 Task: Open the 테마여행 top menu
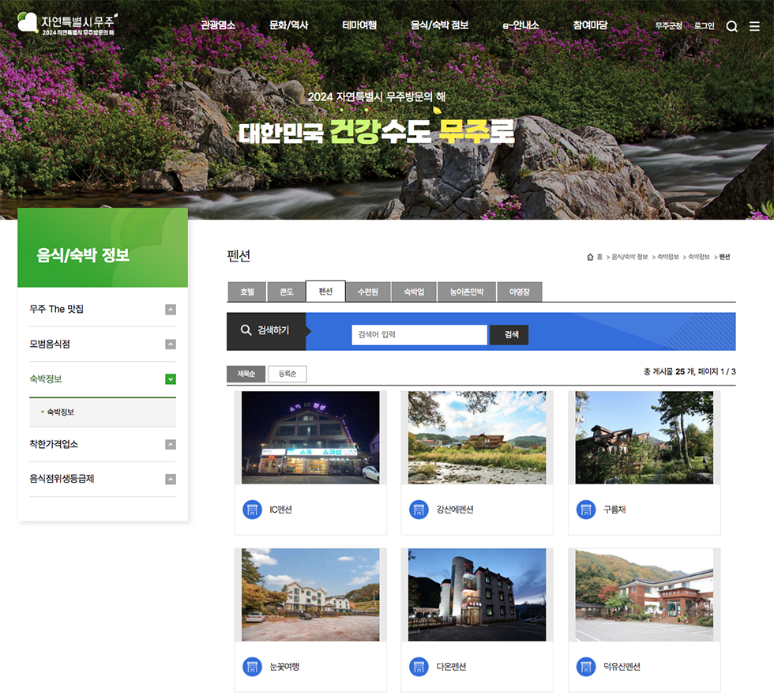[359, 24]
